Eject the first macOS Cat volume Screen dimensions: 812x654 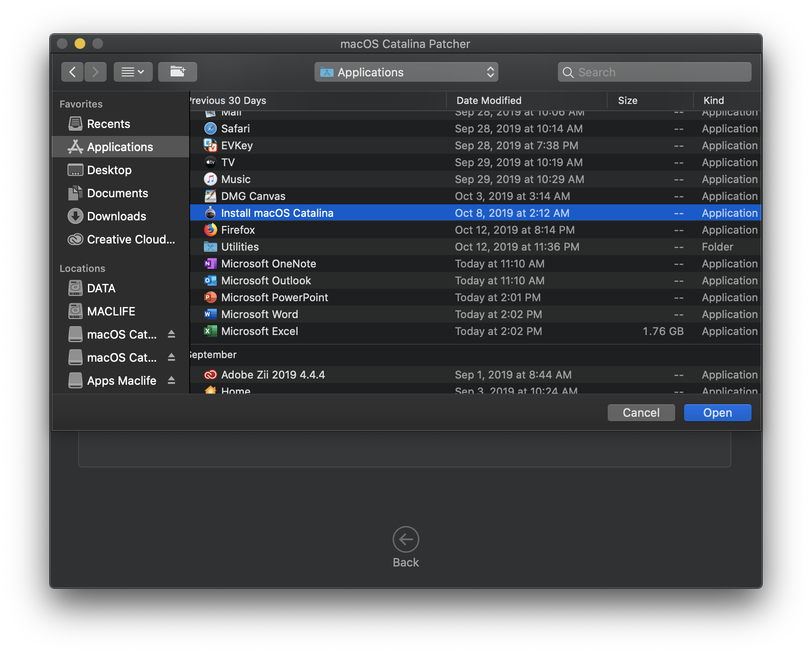(171, 334)
